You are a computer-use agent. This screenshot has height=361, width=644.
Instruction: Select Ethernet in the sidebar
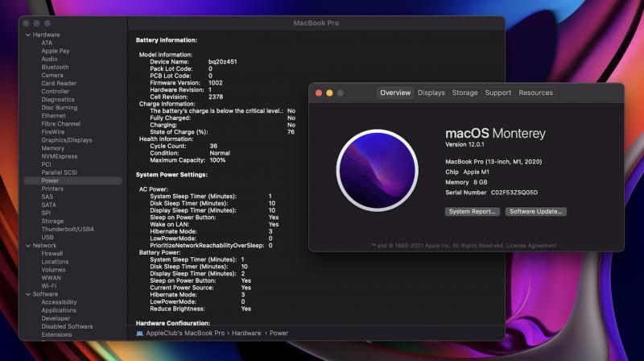coord(53,115)
